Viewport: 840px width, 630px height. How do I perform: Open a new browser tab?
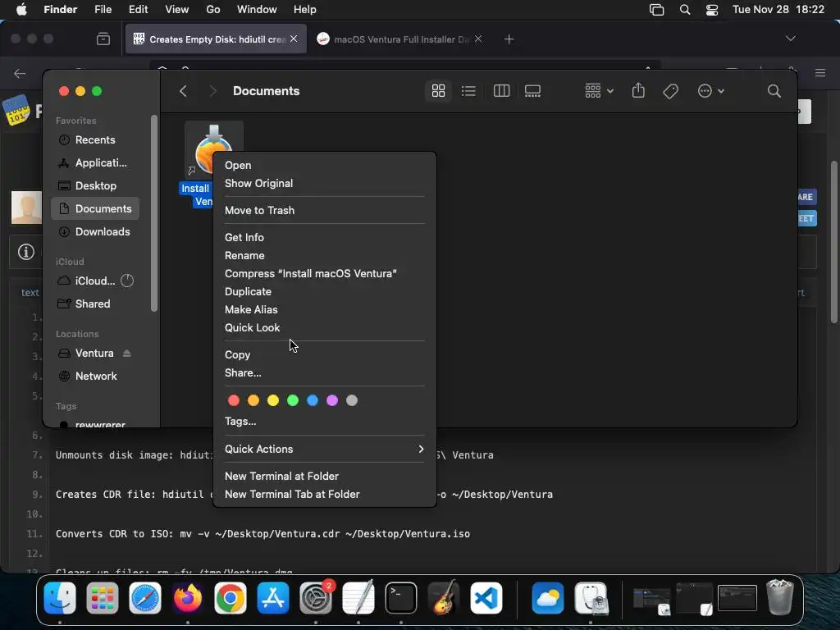[509, 39]
